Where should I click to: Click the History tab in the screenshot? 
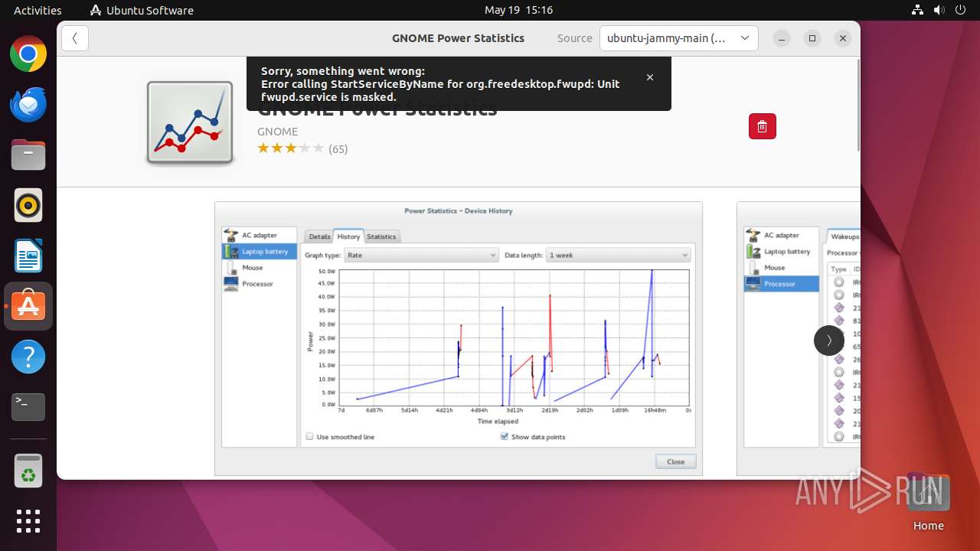(348, 236)
